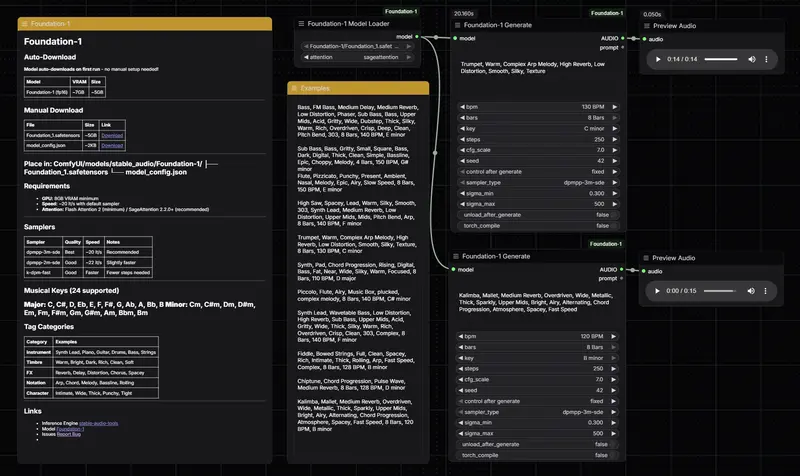This screenshot has width=800, height=476.
Task: Click Download link for Foundation_1.safetensors
Action: tap(112, 134)
